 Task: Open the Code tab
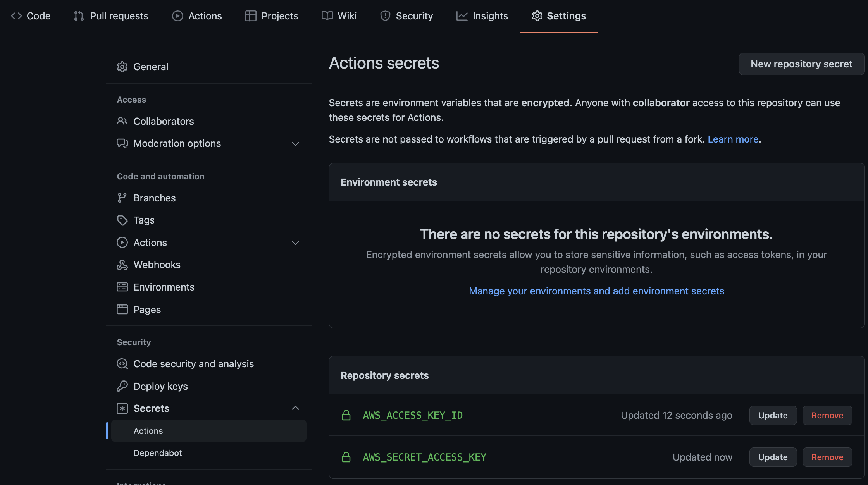pyautogui.click(x=31, y=16)
